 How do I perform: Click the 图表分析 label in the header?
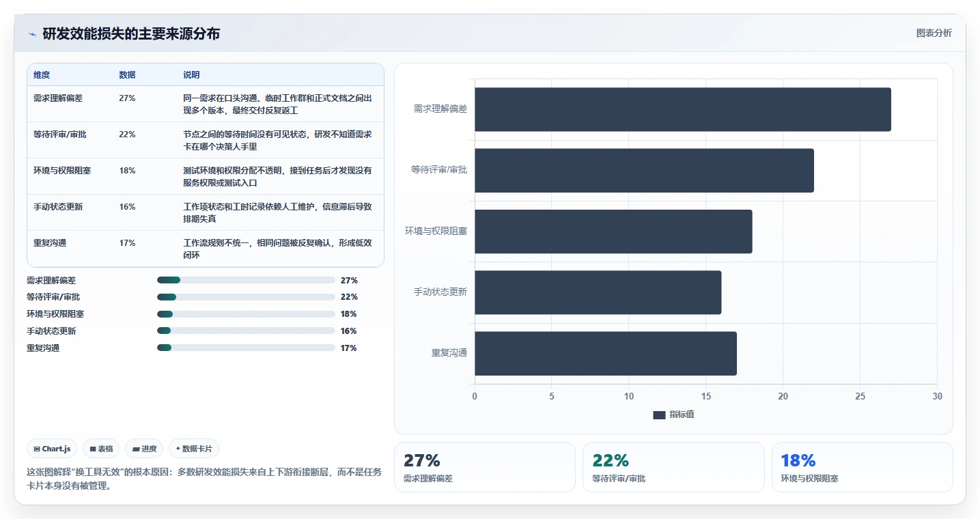[x=934, y=33]
